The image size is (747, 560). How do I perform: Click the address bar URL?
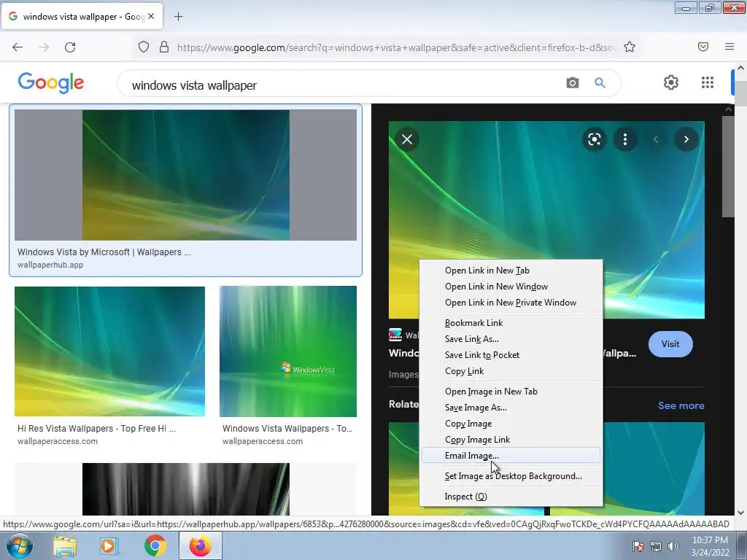point(395,47)
